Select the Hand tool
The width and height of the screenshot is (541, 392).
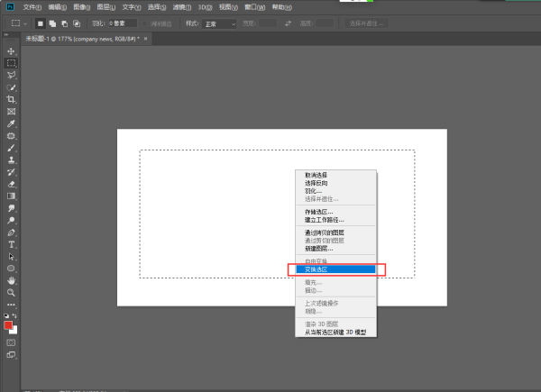[x=11, y=280]
